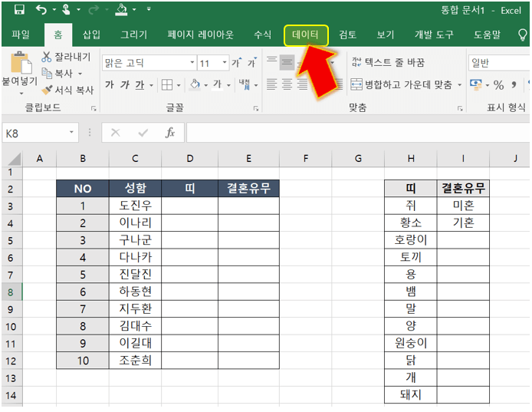Click the lightbulb Tell Me icon

[x=523, y=35]
